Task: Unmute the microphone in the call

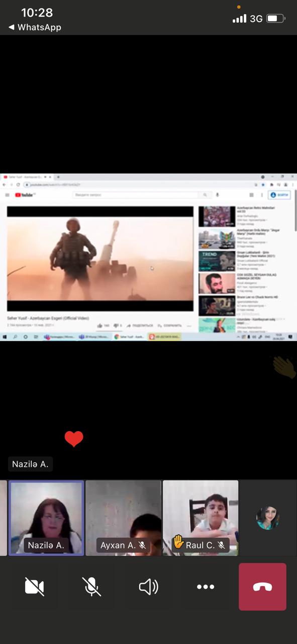Action: click(91, 587)
